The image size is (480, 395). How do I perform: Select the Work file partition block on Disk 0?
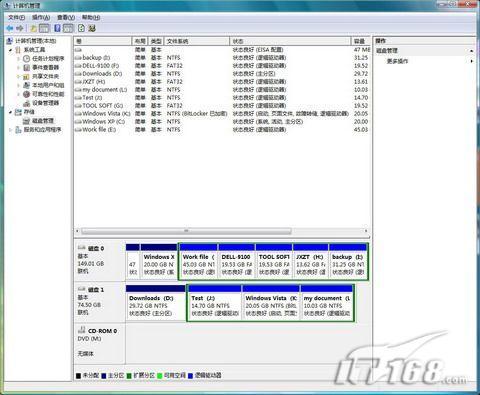pyautogui.click(x=198, y=261)
